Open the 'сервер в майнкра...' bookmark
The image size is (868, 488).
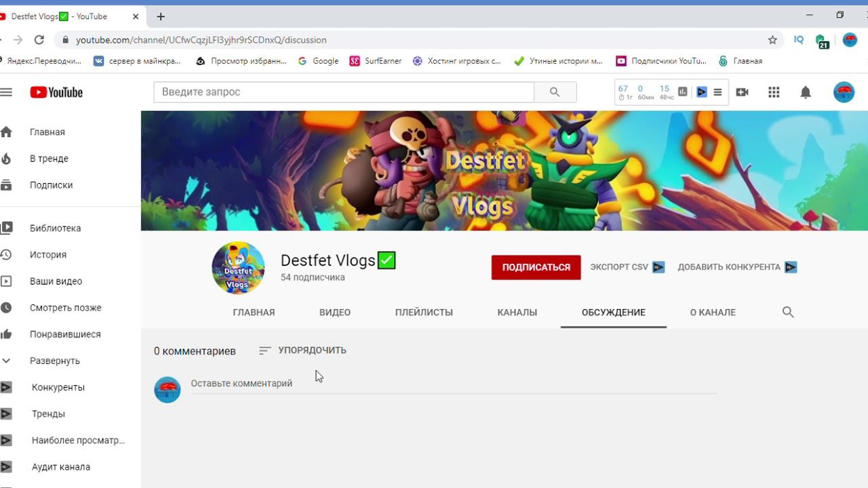[x=137, y=61]
